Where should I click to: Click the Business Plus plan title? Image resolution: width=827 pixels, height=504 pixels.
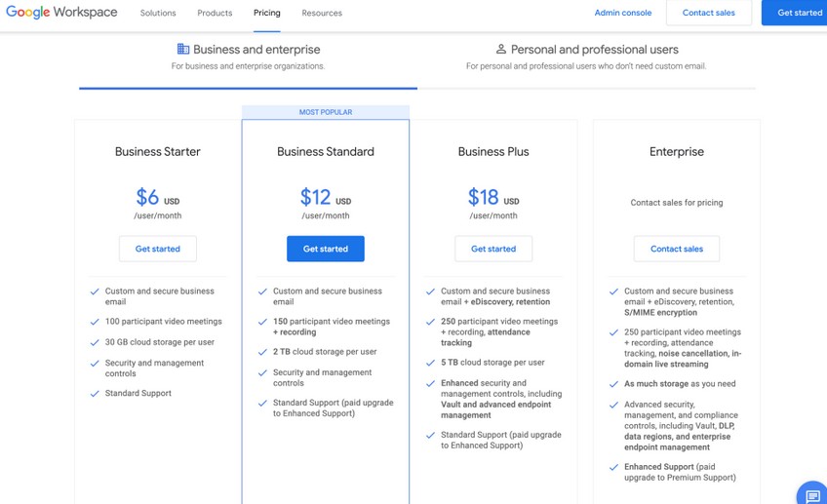click(x=493, y=152)
